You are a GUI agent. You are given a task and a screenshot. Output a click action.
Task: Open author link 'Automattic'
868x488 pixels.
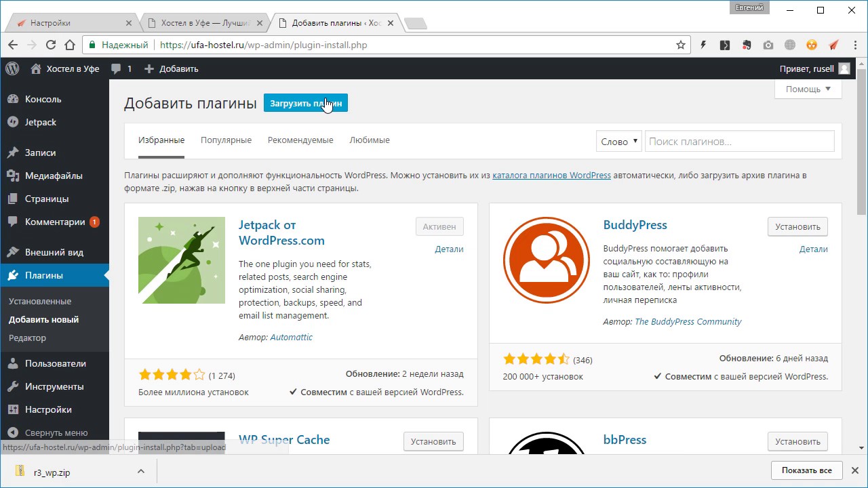(x=291, y=337)
